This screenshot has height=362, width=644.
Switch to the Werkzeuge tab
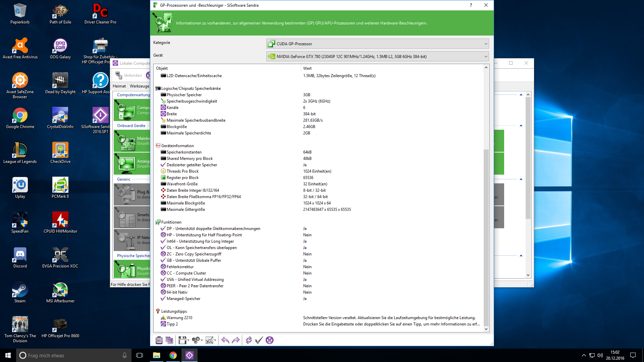139,86
